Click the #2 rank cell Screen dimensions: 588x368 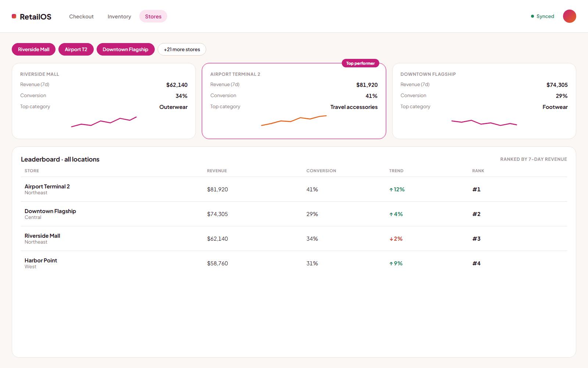(476, 214)
